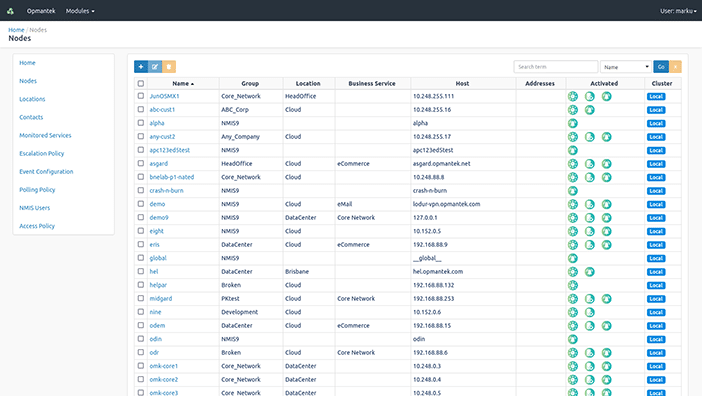
Task: Open the bnelab-p1-nated node link
Action: [x=171, y=177]
